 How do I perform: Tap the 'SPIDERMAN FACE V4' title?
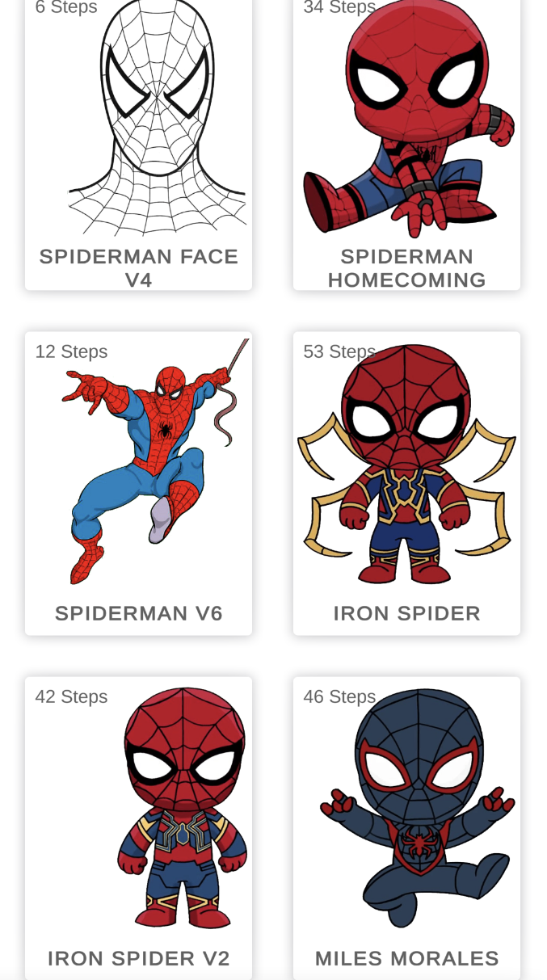(x=139, y=267)
